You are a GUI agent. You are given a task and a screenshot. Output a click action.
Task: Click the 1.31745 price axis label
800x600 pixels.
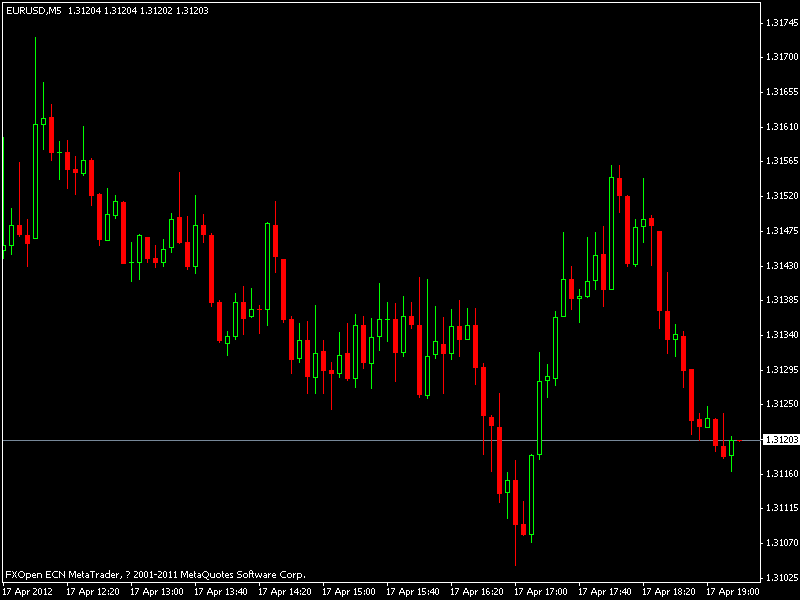(x=780, y=22)
